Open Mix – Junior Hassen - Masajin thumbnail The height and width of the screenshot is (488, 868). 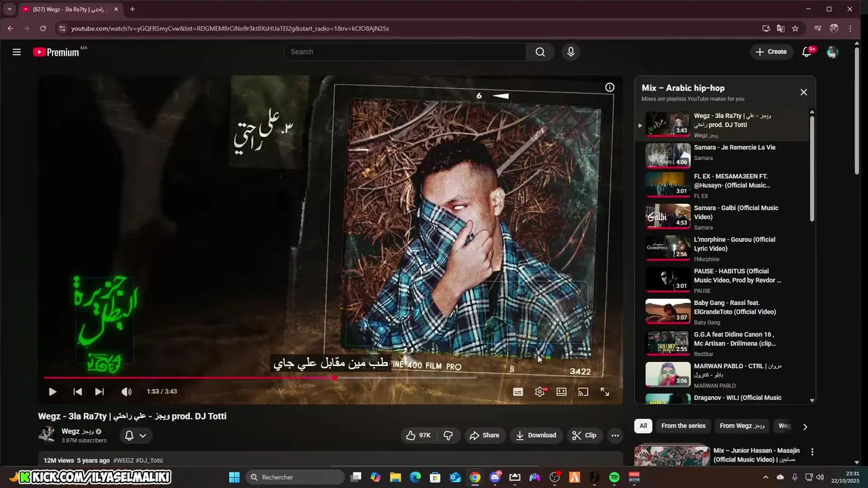[672, 455]
